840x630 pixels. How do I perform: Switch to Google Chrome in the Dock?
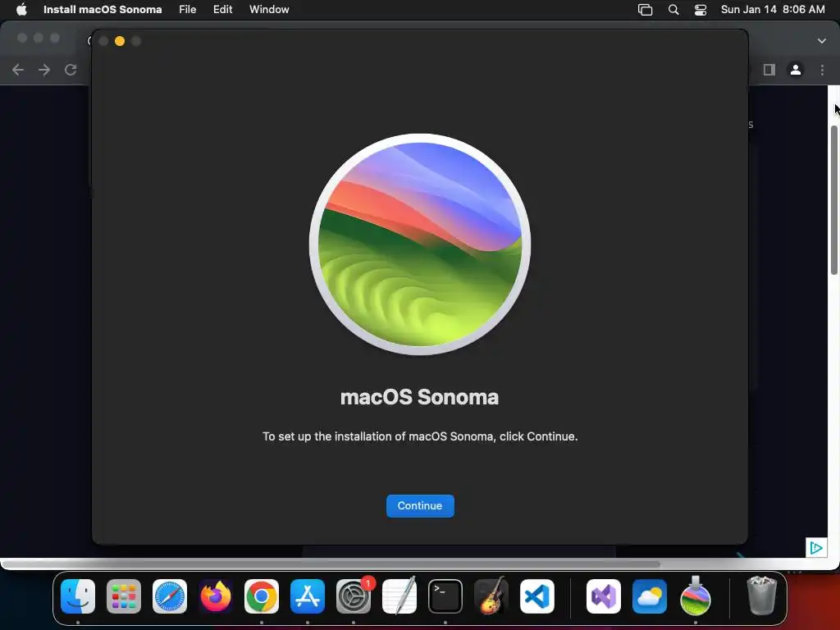(x=262, y=596)
